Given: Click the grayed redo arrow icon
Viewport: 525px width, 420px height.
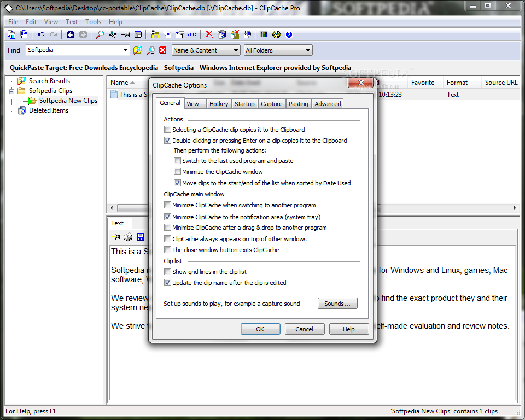Looking at the screenshot, I should click(53, 34).
